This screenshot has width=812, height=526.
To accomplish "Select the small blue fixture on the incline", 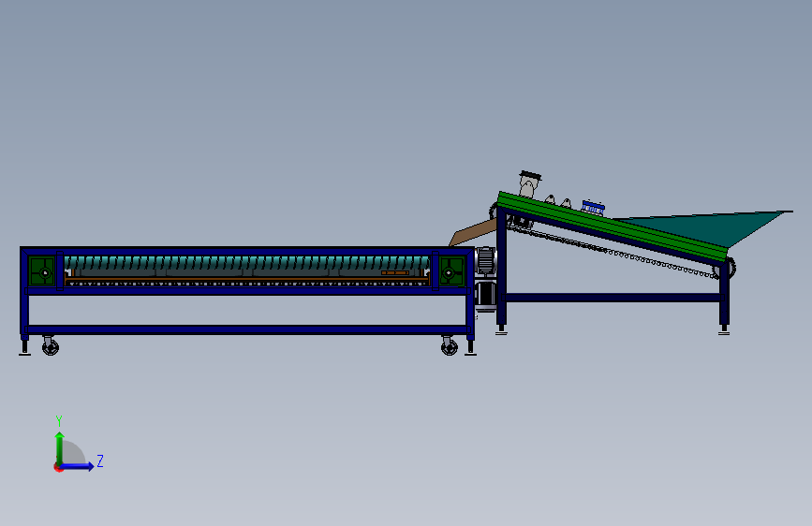I will pyautogui.click(x=594, y=208).
